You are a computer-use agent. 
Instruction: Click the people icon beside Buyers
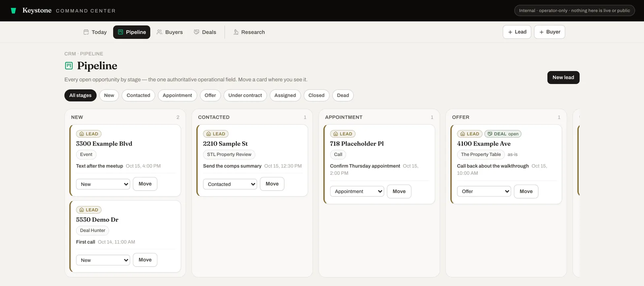click(159, 32)
